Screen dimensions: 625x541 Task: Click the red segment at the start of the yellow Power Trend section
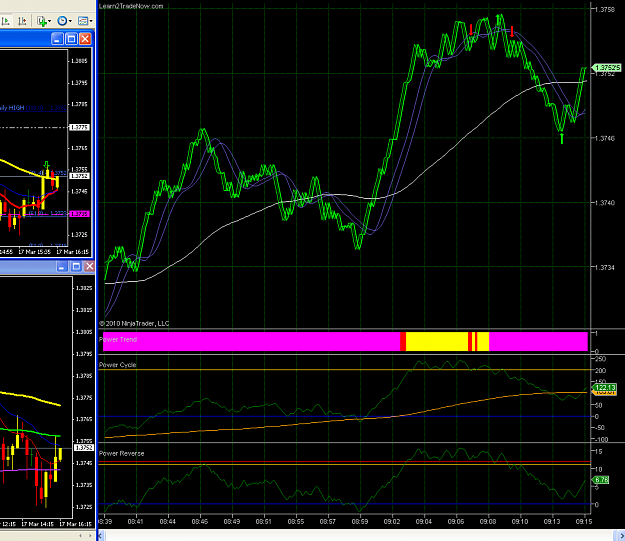pyautogui.click(x=403, y=341)
